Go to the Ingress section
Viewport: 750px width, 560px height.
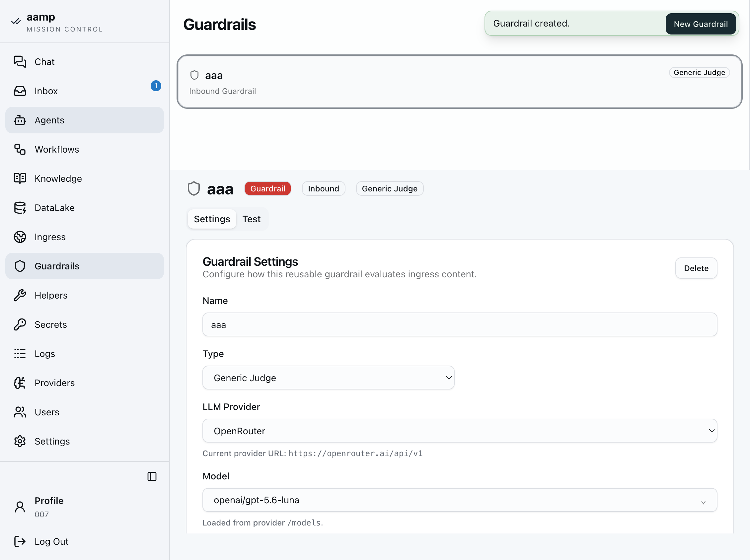(x=84, y=237)
